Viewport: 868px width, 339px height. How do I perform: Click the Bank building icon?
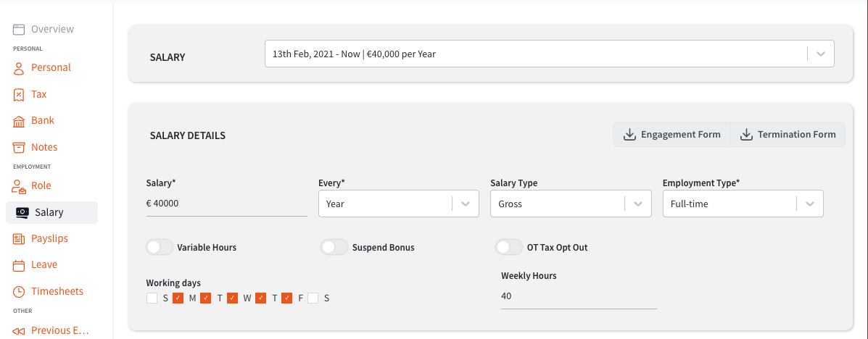[19, 121]
